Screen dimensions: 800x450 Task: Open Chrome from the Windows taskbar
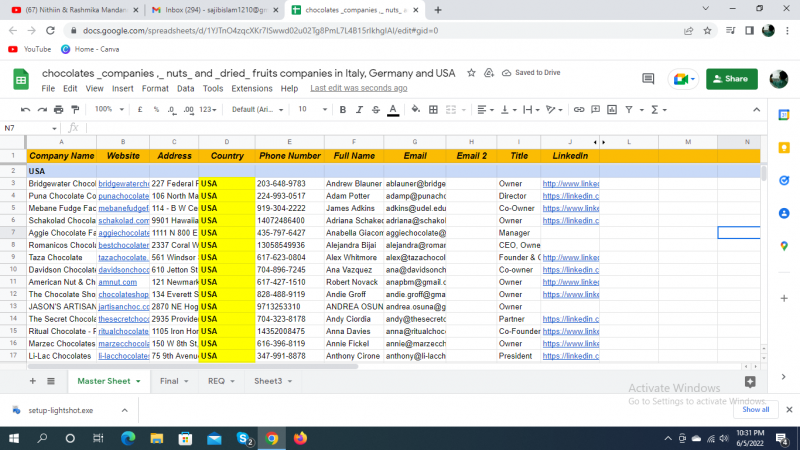272,438
